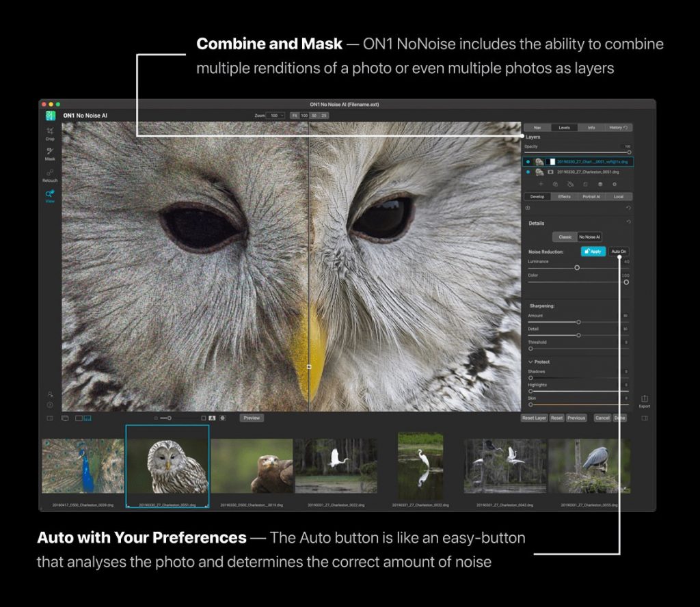
Task: Switch to the Levels tab
Action: (564, 128)
